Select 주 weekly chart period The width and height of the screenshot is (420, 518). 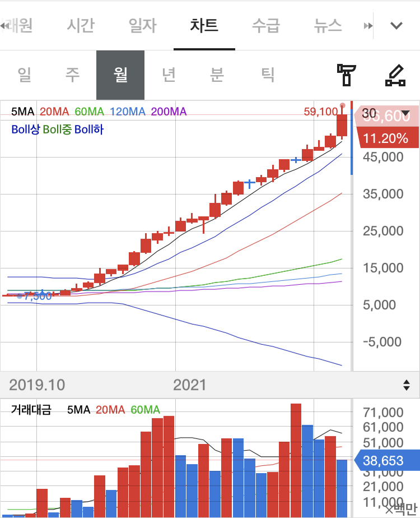72,75
